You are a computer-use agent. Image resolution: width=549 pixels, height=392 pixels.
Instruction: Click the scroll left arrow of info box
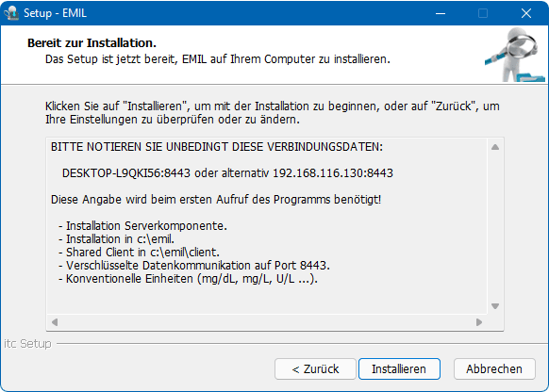[x=55, y=322]
